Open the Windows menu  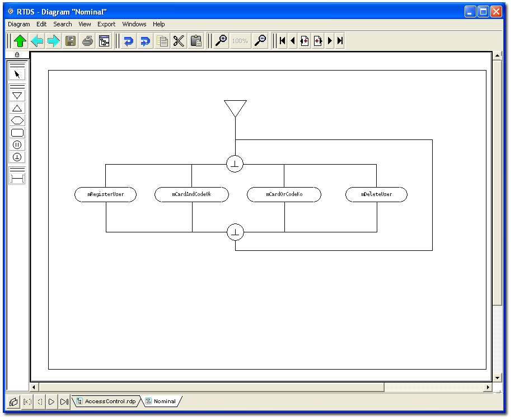(134, 24)
